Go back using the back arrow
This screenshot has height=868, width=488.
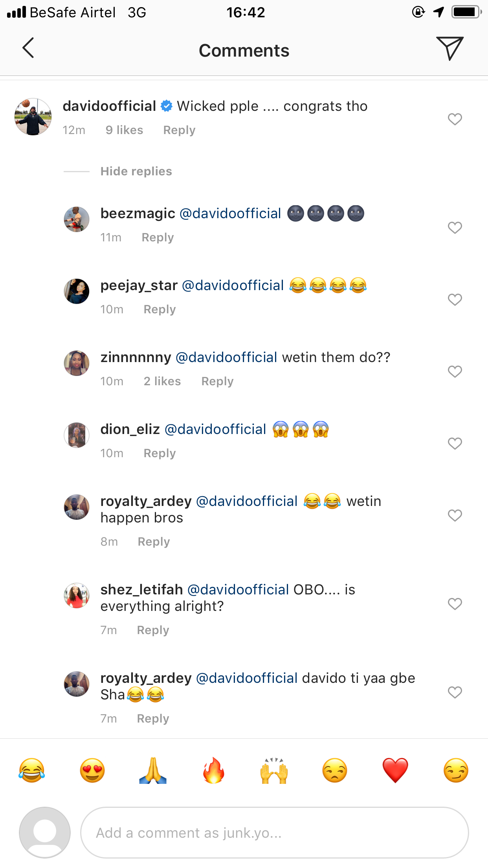point(28,48)
